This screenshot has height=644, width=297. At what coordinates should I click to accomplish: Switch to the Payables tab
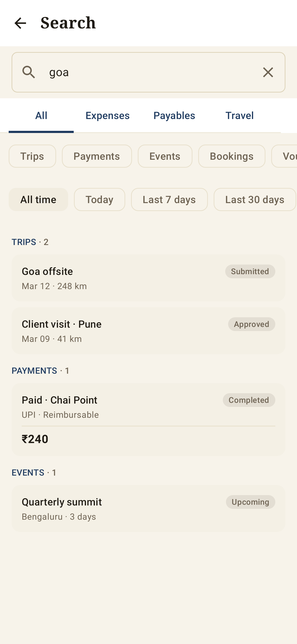click(x=174, y=115)
